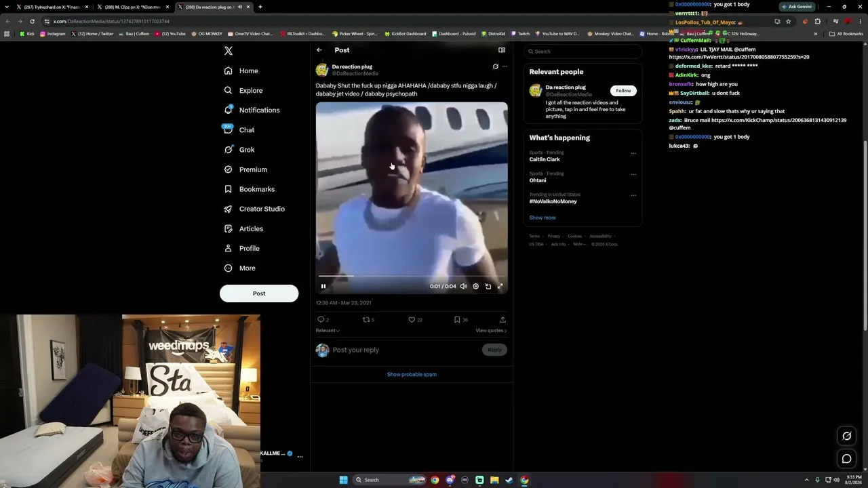The width and height of the screenshot is (868, 488).
Task: Open Chrome three-dot menu
Action: pos(861,21)
